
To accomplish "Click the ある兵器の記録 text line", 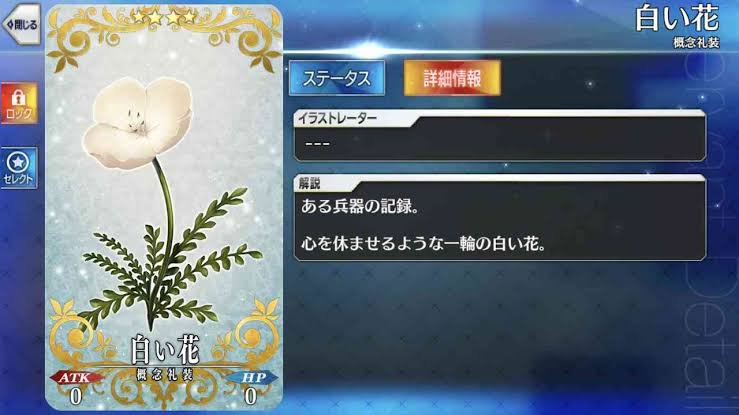I will (360, 206).
